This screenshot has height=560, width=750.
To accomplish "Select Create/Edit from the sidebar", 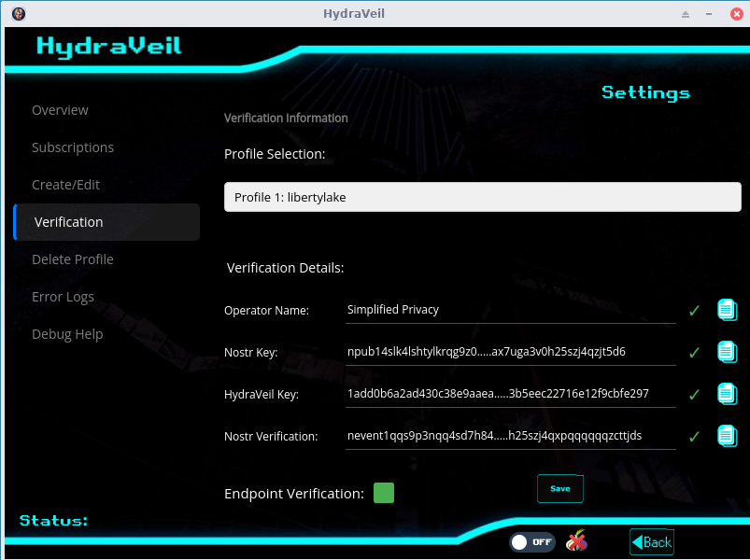I will pyautogui.click(x=65, y=185).
